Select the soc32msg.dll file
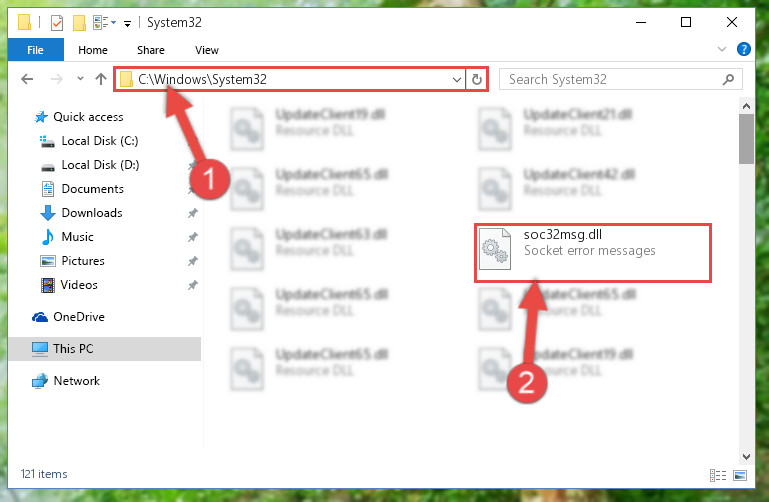 click(x=592, y=252)
